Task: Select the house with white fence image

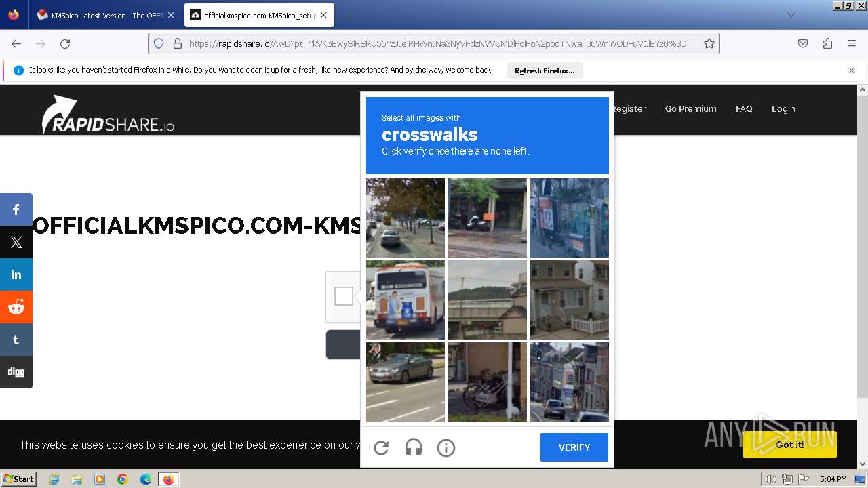Action: tap(569, 300)
